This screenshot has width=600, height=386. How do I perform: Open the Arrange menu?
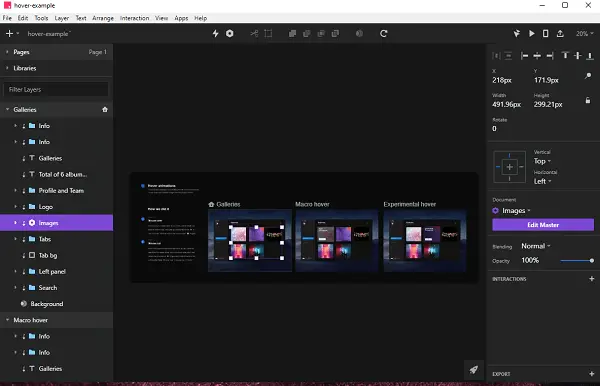(x=103, y=18)
